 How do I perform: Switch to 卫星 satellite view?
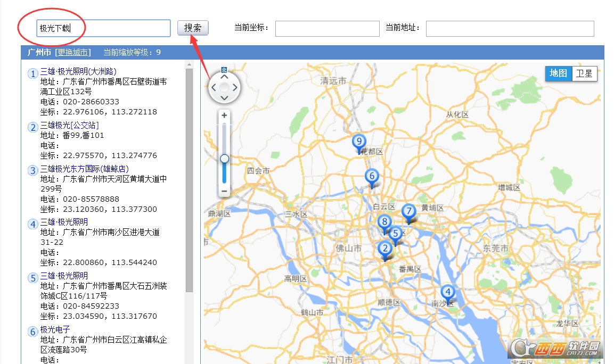(584, 74)
